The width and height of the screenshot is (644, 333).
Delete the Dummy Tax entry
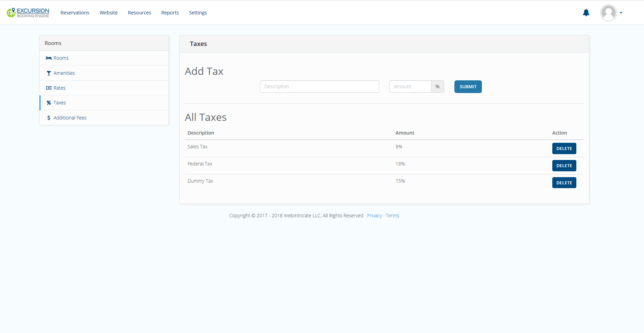(564, 183)
